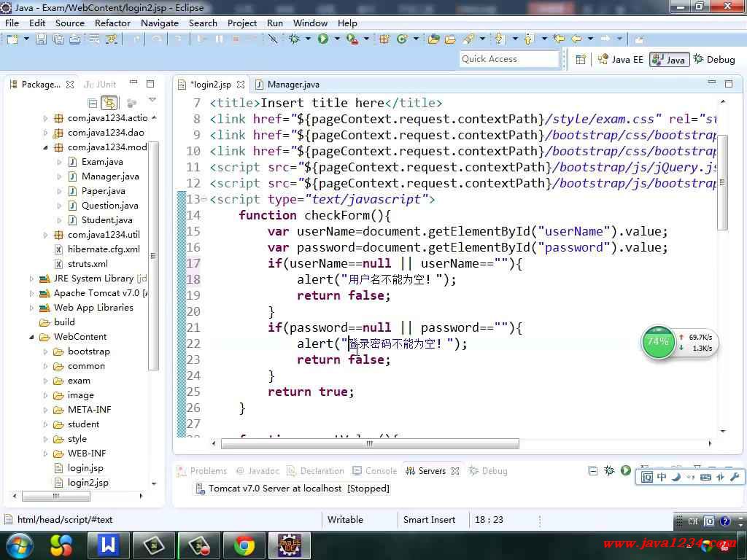
Task: Switch to Manager.java editor tab
Action: point(287,85)
